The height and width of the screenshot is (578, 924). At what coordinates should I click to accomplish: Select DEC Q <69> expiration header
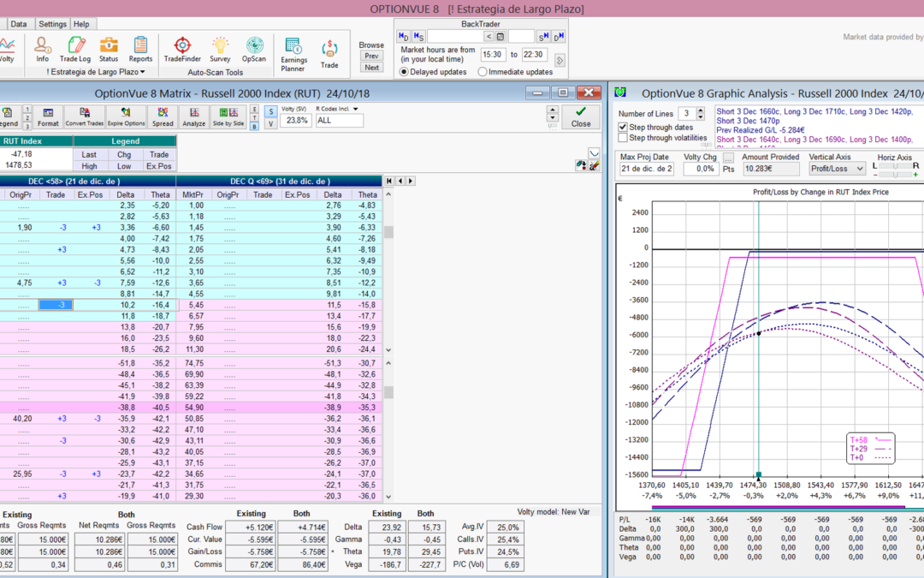pyautogui.click(x=279, y=181)
